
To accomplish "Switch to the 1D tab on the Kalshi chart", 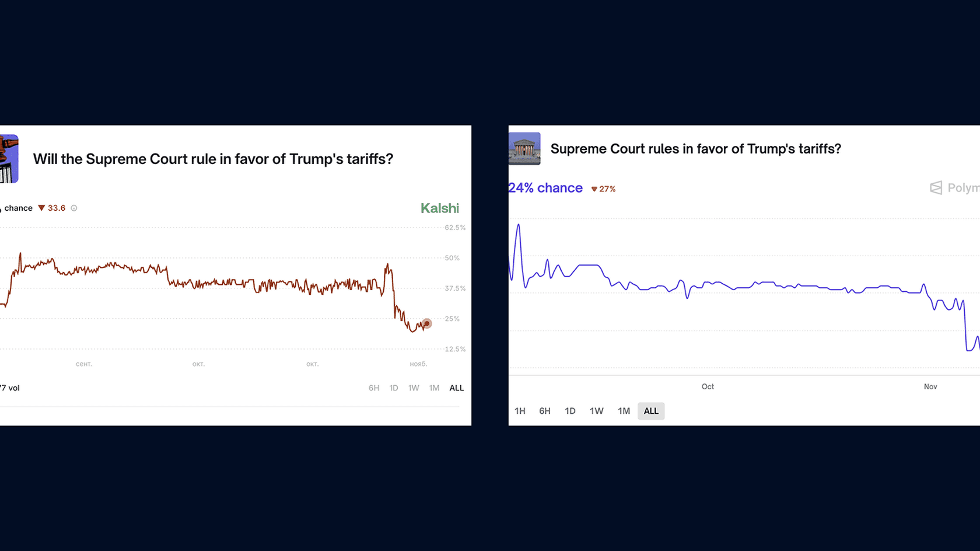I will (394, 388).
